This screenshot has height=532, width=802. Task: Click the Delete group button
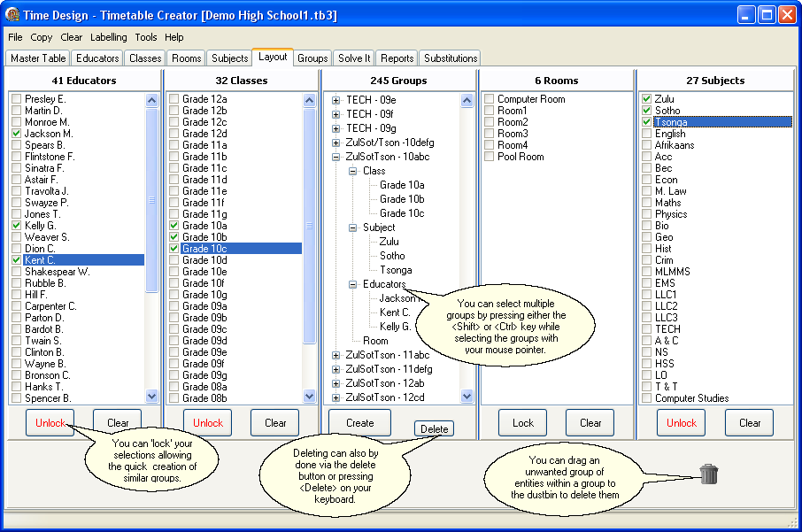click(x=435, y=429)
